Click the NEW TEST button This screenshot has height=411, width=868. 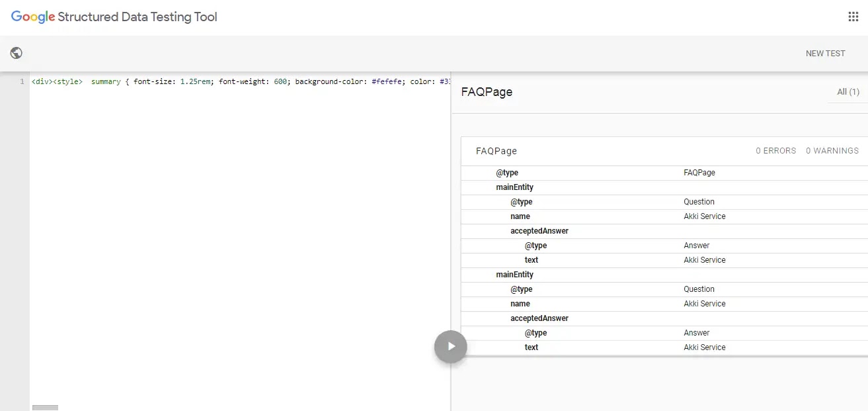825,54
